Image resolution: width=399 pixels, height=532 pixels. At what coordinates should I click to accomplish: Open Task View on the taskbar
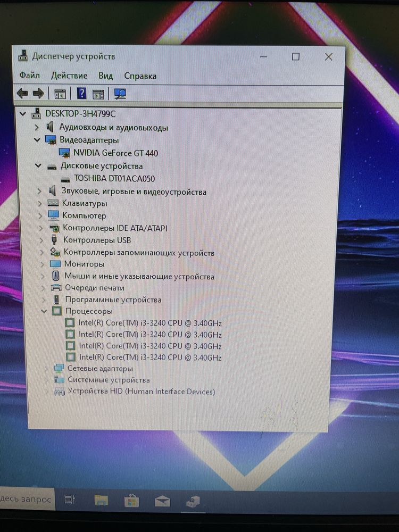coord(70,500)
